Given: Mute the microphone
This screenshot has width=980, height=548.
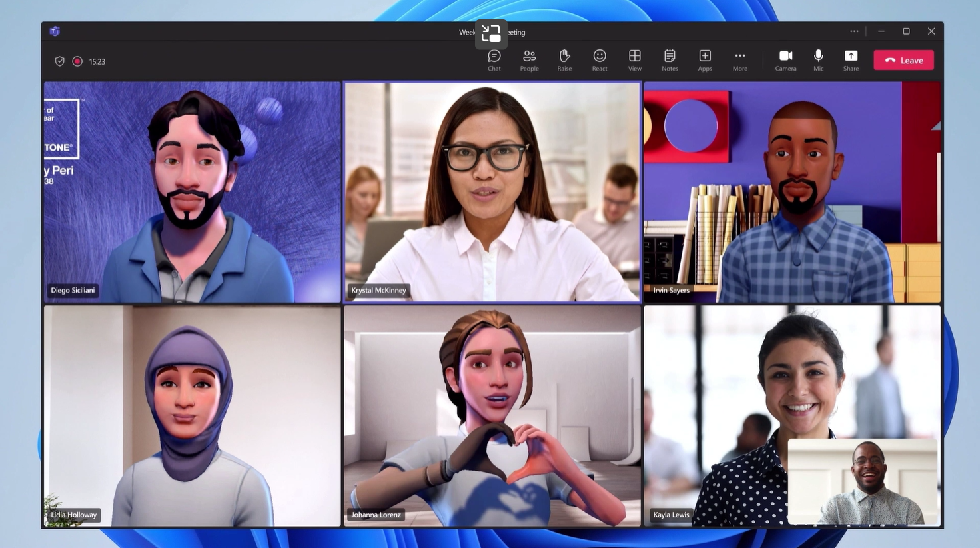Looking at the screenshot, I should 818,60.
